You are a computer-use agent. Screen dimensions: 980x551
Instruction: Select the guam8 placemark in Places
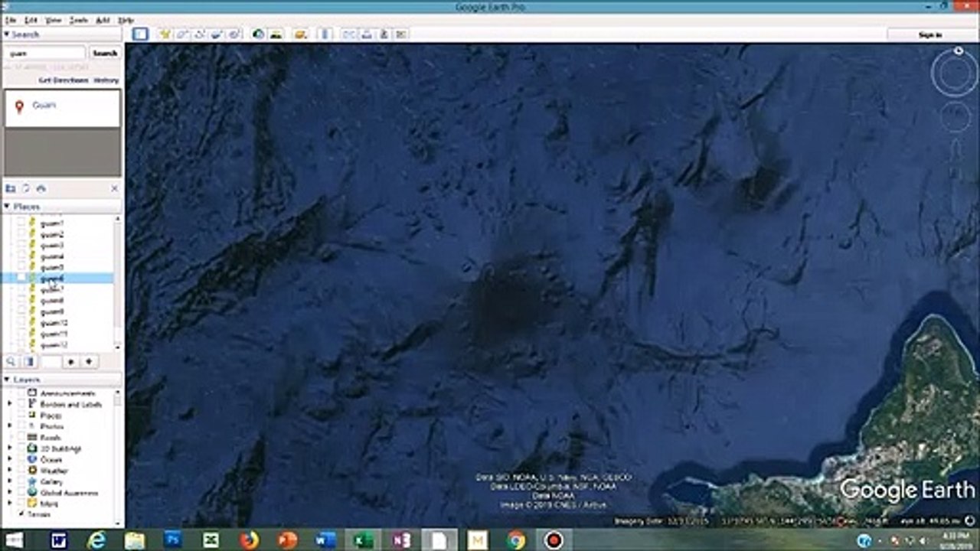pos(52,301)
